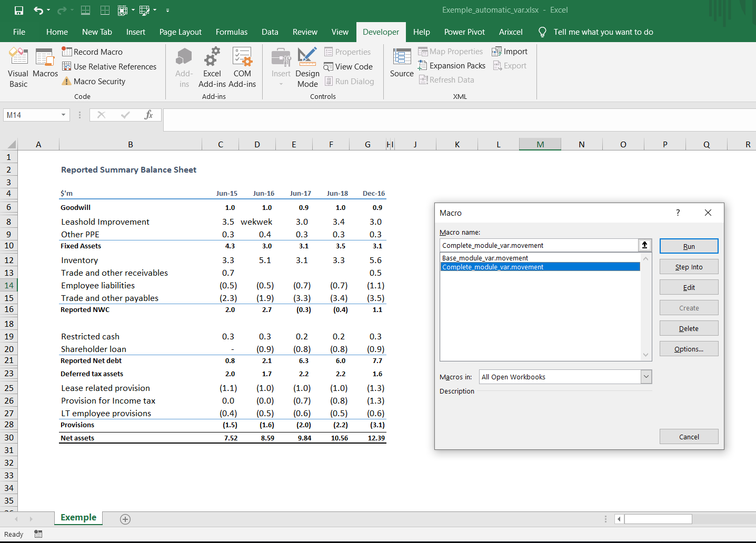
Task: Open COM Add-ins icon
Action: coord(242,57)
